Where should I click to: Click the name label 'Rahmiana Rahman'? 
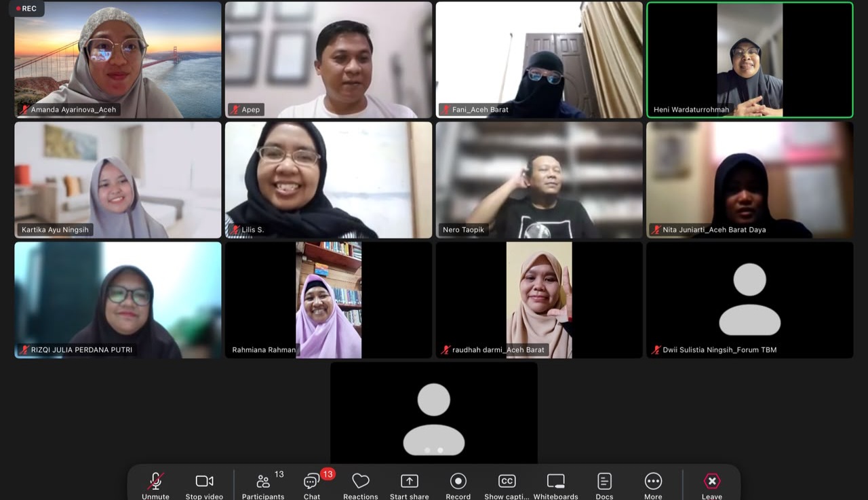[264, 349]
